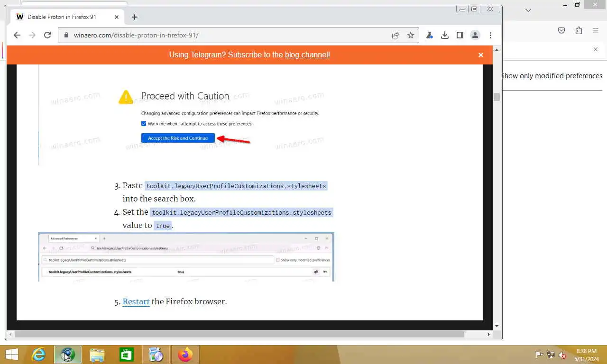Restore the Firefox window with the restore button
This screenshot has height=364, width=607.
click(578, 5)
